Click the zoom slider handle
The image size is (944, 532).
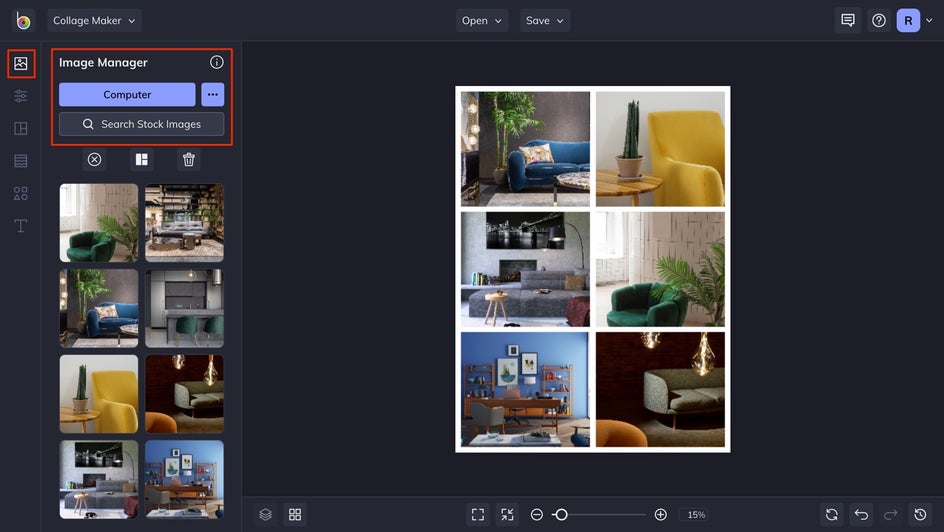(561, 515)
